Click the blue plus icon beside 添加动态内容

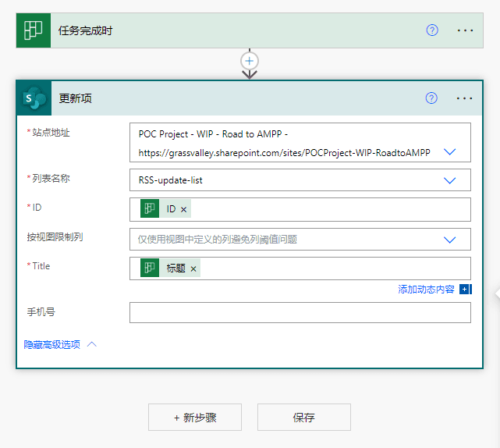(x=465, y=290)
